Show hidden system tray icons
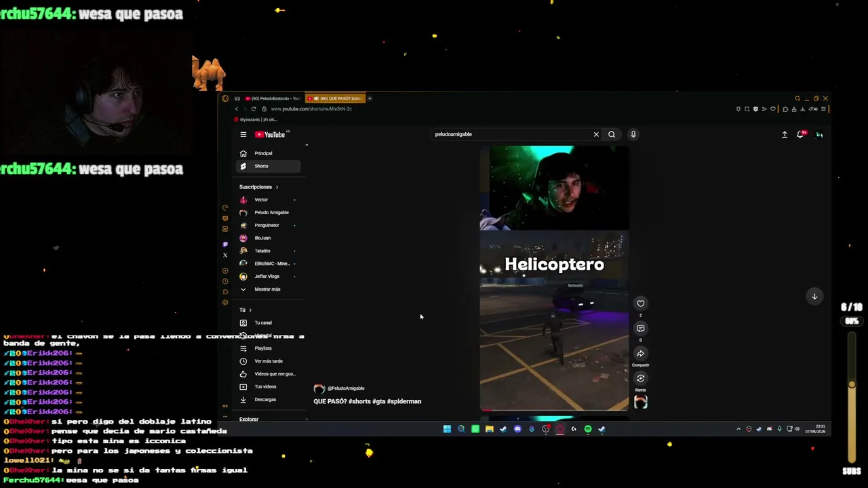 tap(738, 429)
